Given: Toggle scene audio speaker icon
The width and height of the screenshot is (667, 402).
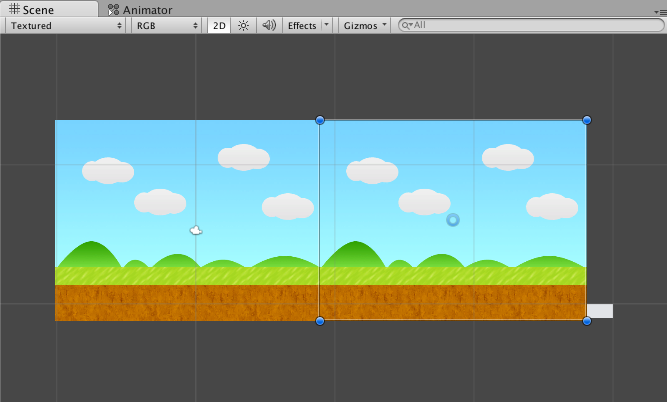Looking at the screenshot, I should point(269,26).
